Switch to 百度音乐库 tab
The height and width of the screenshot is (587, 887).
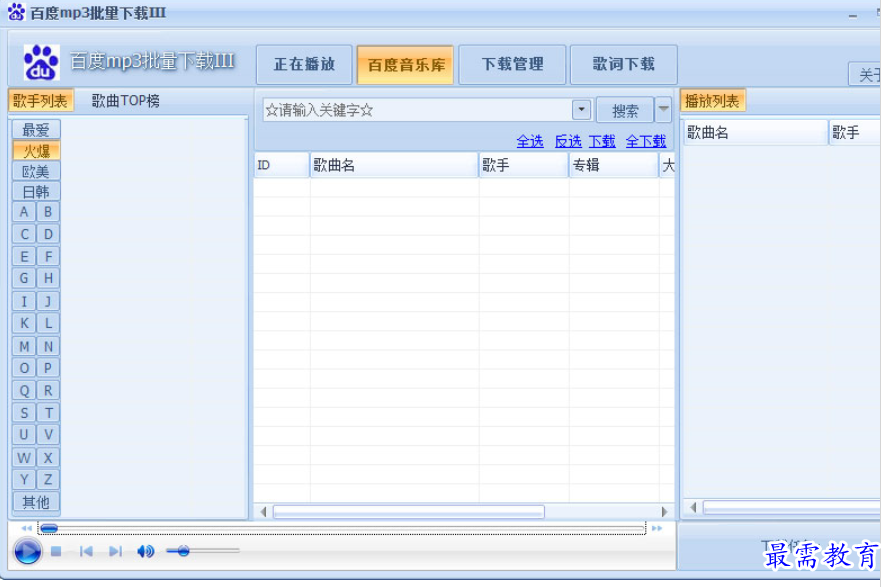pyautogui.click(x=406, y=64)
